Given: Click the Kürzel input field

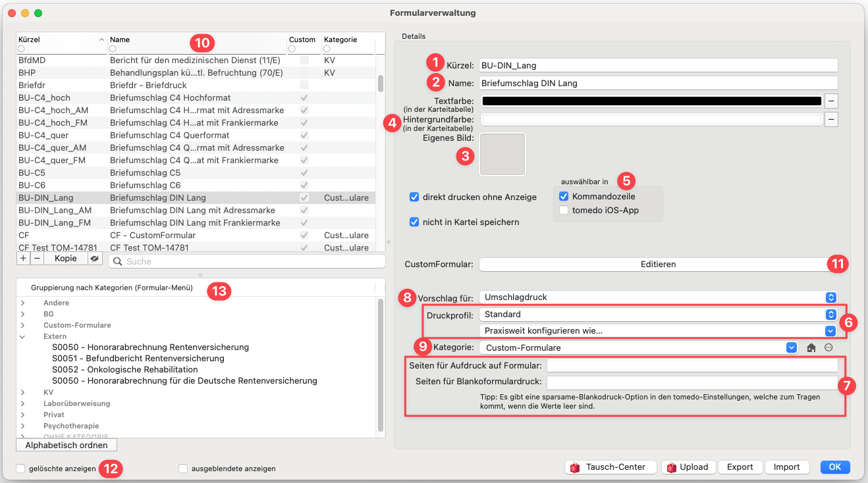Looking at the screenshot, I should pyautogui.click(x=658, y=65).
